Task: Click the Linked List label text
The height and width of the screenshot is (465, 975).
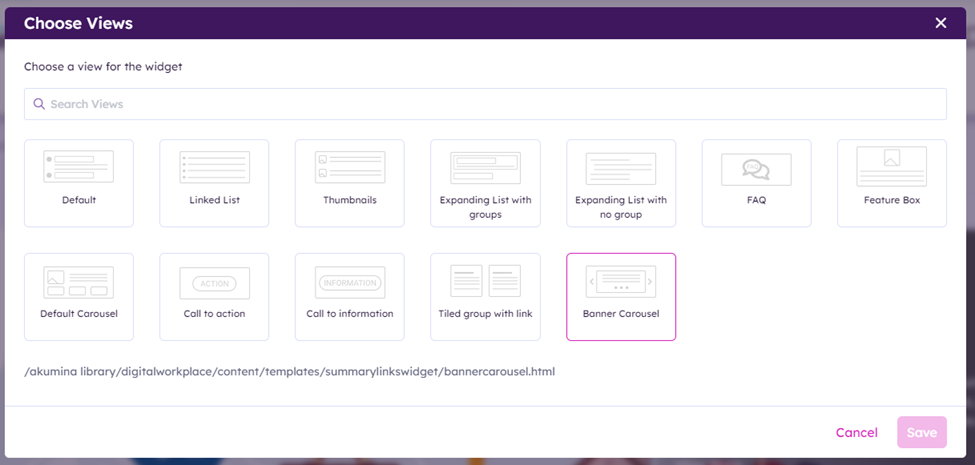Action: pyautogui.click(x=214, y=200)
